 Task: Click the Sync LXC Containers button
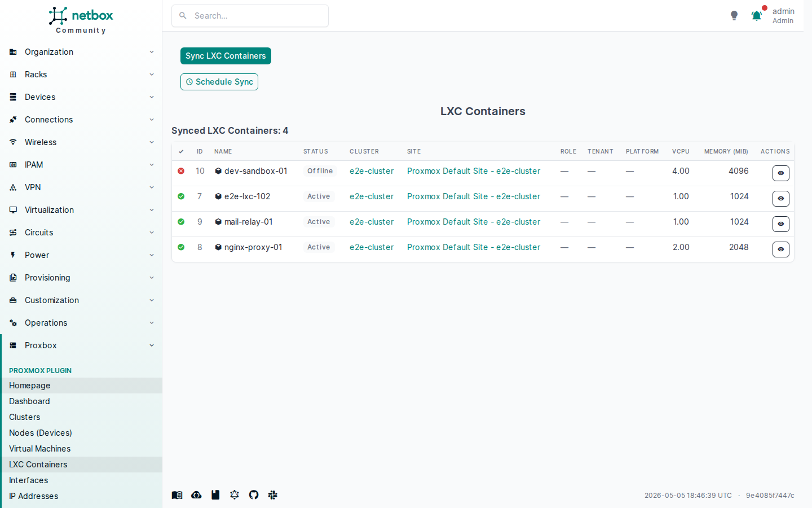click(226, 56)
